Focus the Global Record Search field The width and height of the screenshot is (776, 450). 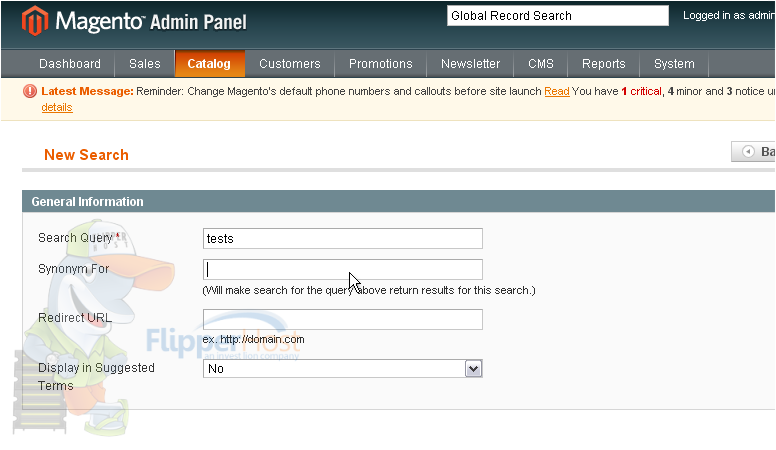558,16
